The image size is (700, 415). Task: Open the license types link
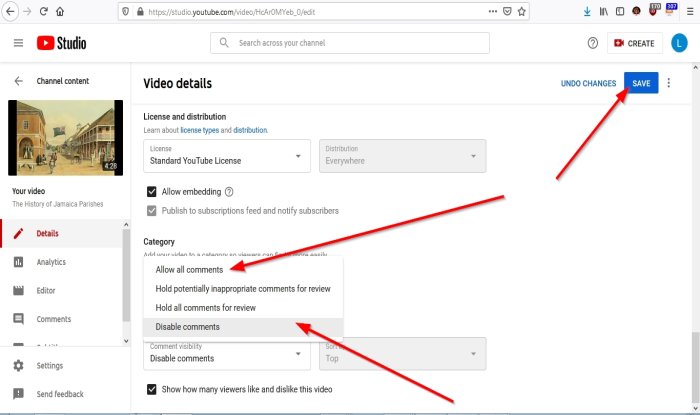click(x=200, y=130)
